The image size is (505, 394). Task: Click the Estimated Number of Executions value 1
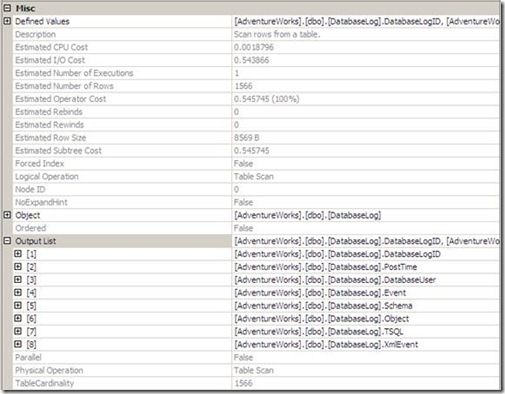(237, 73)
